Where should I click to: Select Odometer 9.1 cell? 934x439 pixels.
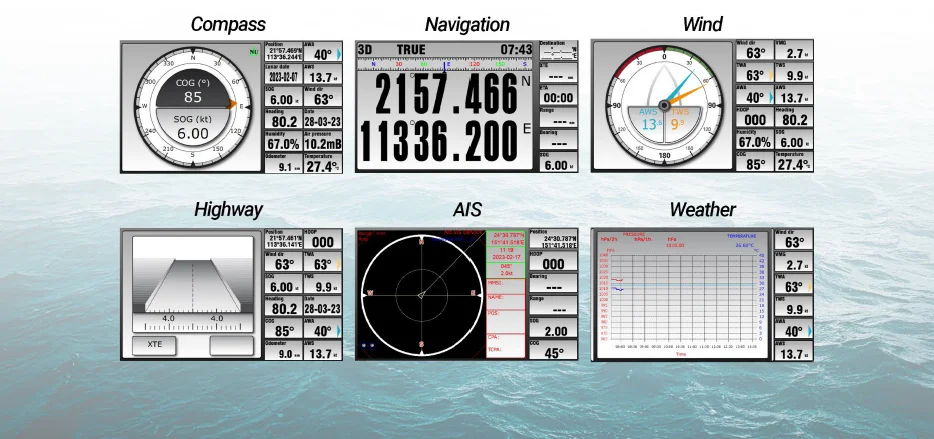[283, 163]
